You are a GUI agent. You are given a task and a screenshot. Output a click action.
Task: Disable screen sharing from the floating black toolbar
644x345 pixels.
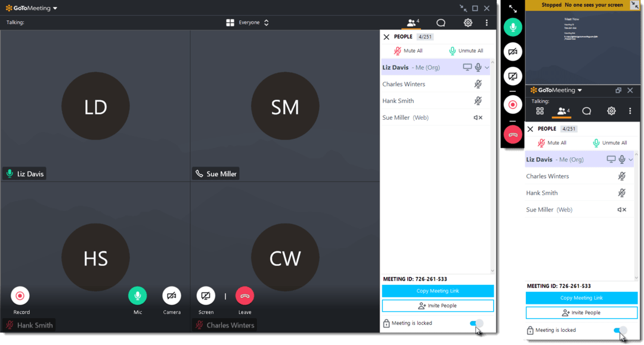pyautogui.click(x=513, y=76)
